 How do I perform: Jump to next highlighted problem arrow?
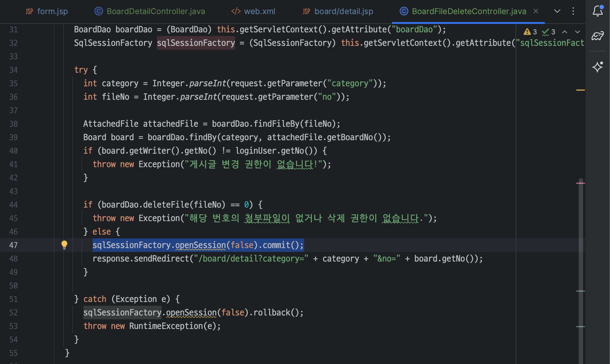pos(578,32)
